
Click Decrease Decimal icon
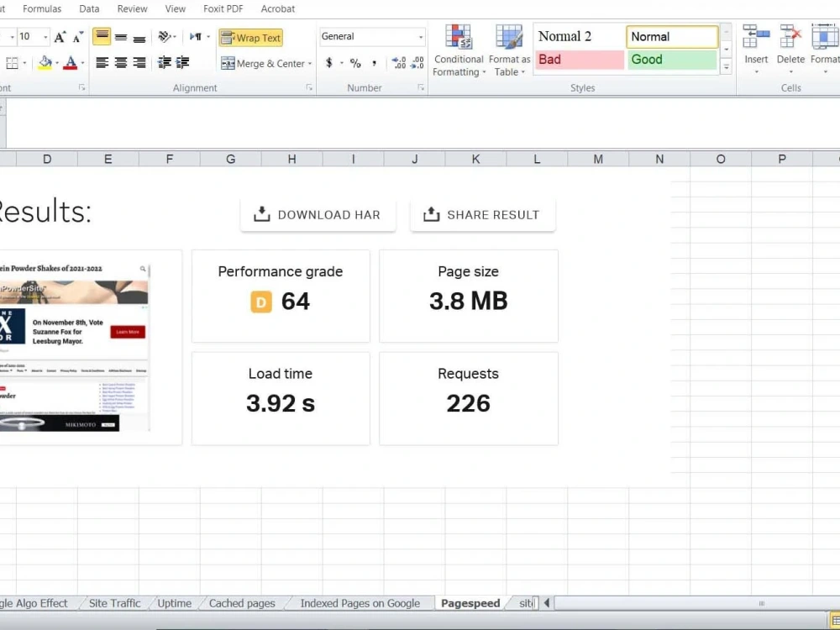click(417, 63)
